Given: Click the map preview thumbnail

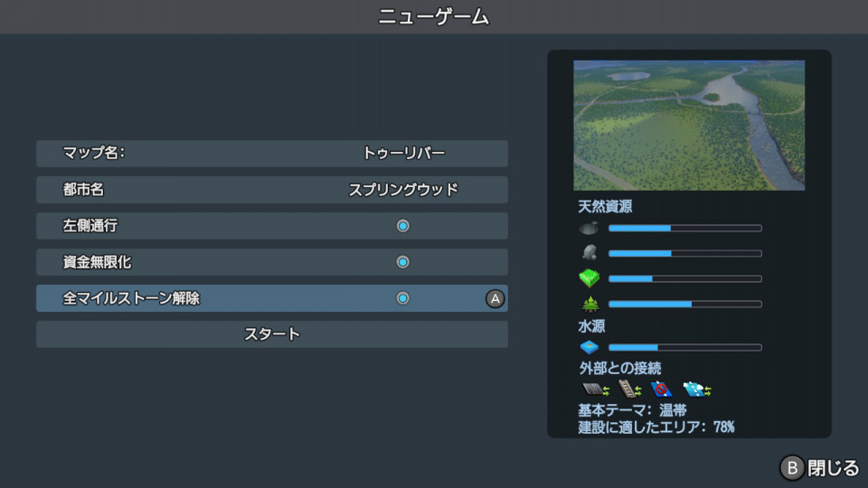Looking at the screenshot, I should [689, 126].
